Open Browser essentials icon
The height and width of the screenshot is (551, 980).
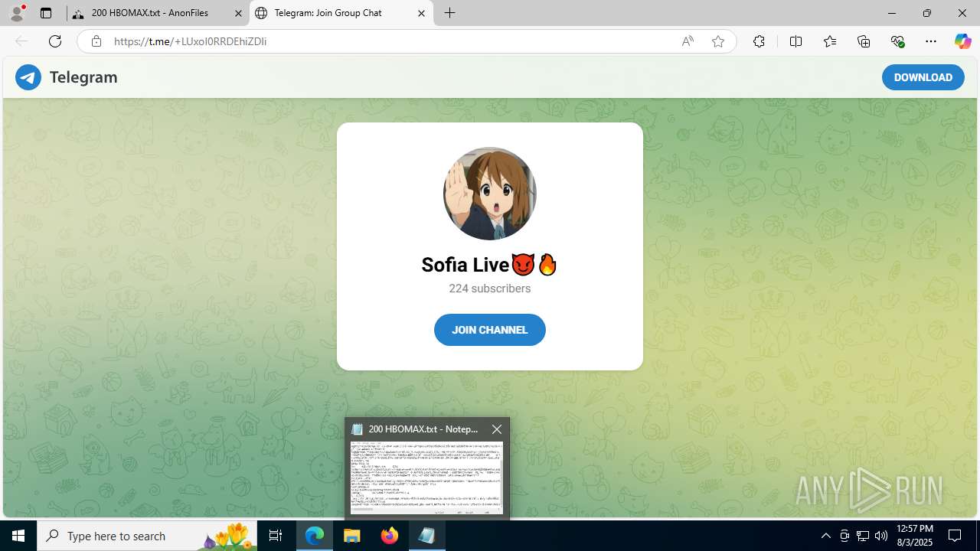coord(897,41)
